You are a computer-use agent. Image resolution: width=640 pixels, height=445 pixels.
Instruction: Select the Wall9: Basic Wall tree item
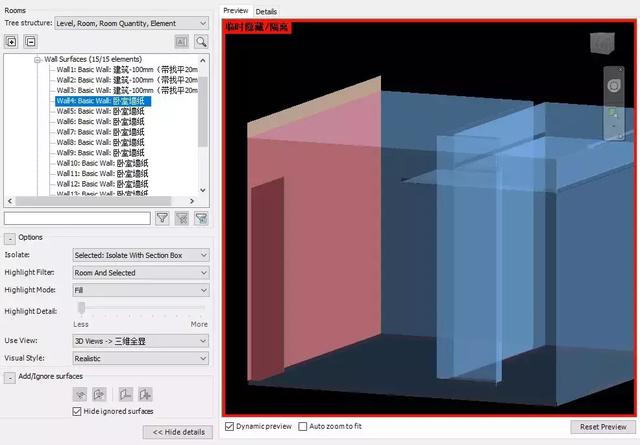tap(100, 153)
